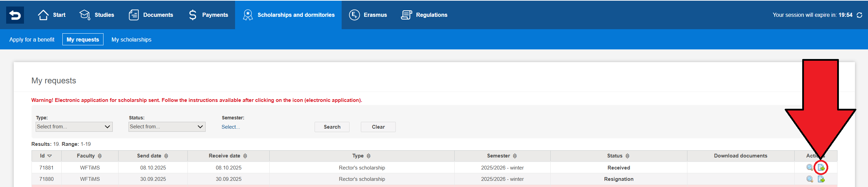View details of request 71880

pos(809,179)
